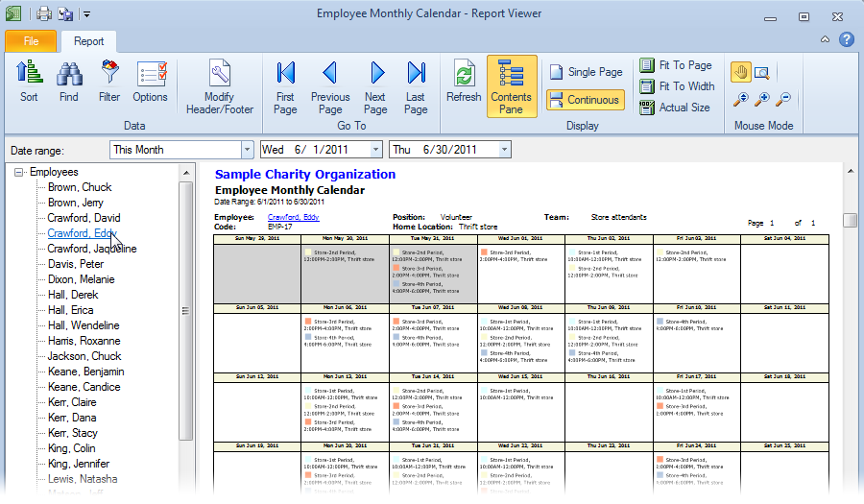Open the File tab
Image resolution: width=864 pixels, height=504 pixels.
[x=32, y=41]
